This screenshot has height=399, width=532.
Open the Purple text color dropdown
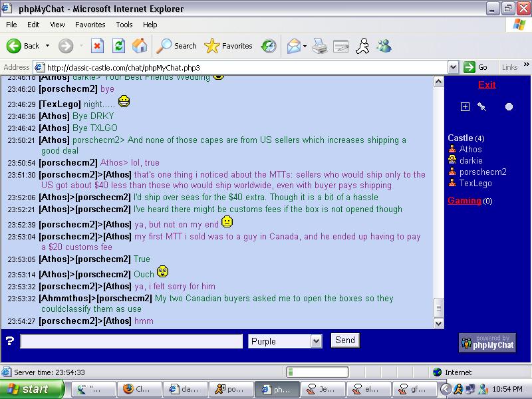(x=316, y=341)
